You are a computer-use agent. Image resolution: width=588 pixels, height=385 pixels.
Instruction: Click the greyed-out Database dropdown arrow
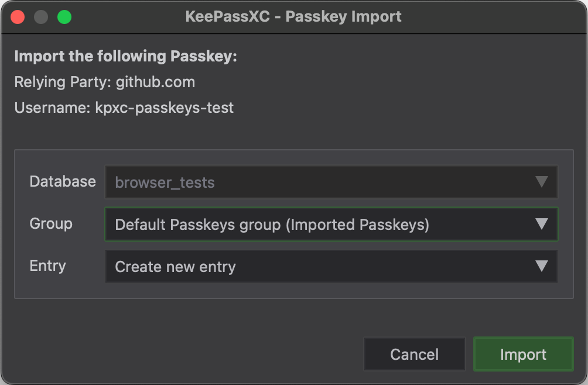[542, 181]
